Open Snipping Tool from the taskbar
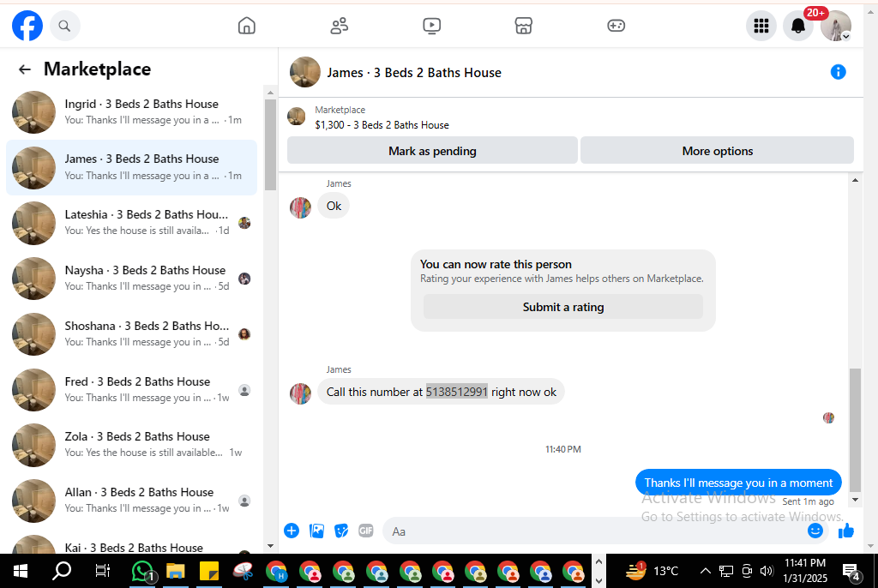The image size is (878, 588). [x=243, y=571]
